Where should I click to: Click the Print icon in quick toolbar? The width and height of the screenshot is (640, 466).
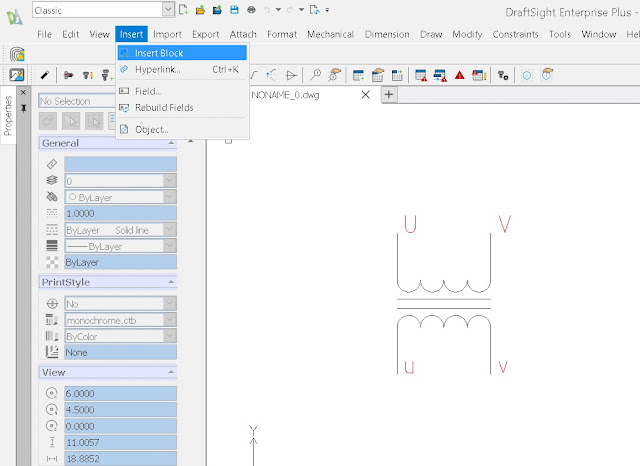(251, 10)
